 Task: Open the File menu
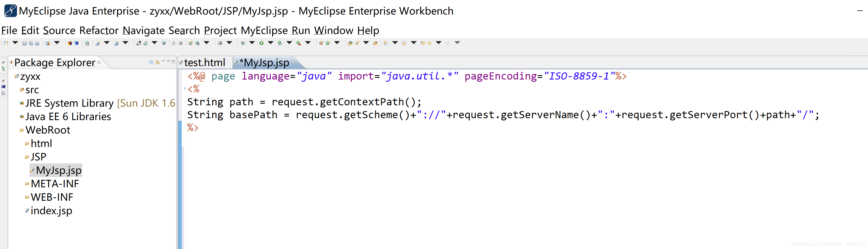[9, 30]
